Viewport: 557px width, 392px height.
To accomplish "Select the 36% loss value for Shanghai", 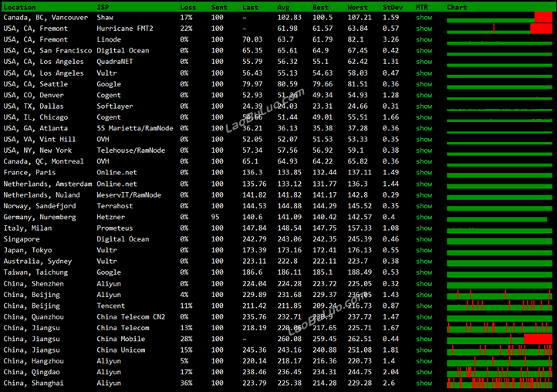I will coord(186,383).
